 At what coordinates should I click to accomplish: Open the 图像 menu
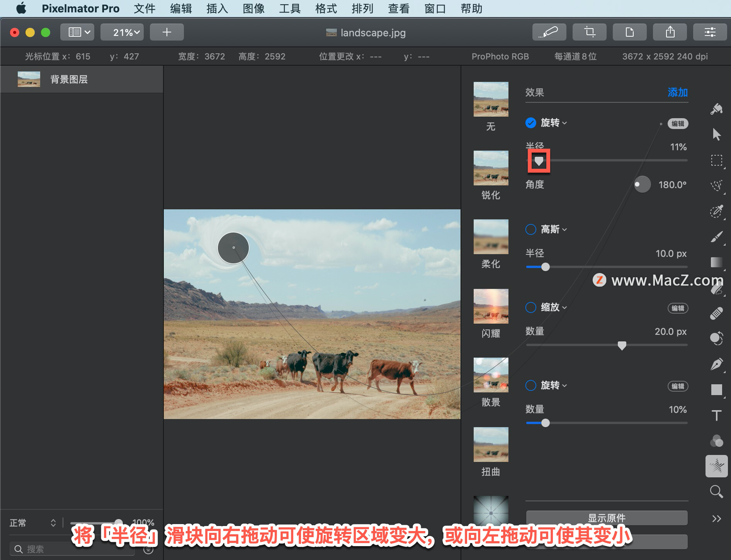[x=253, y=8]
